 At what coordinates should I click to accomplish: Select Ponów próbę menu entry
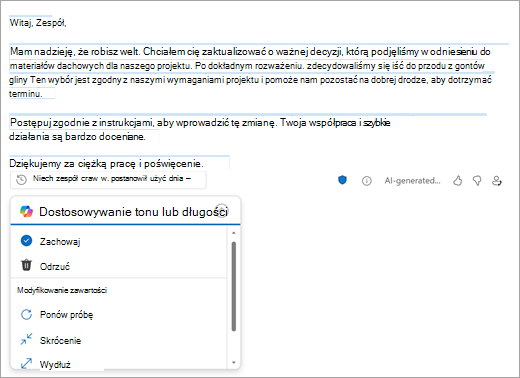click(119, 315)
